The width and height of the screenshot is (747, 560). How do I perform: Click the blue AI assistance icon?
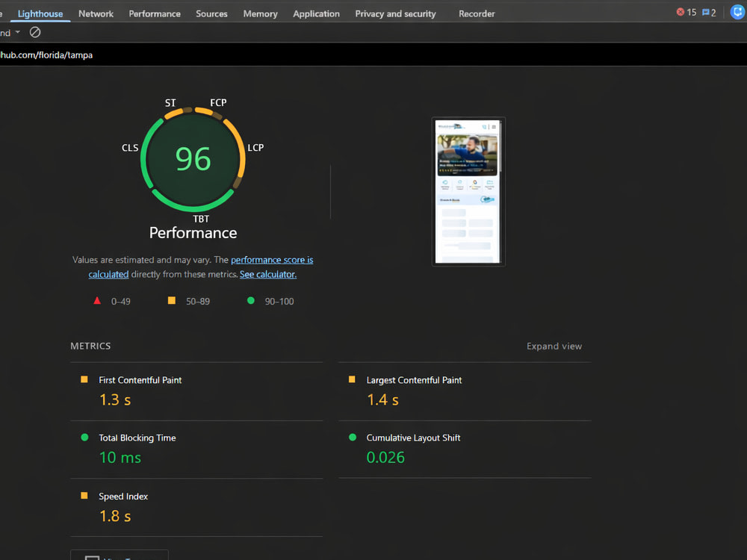(737, 13)
